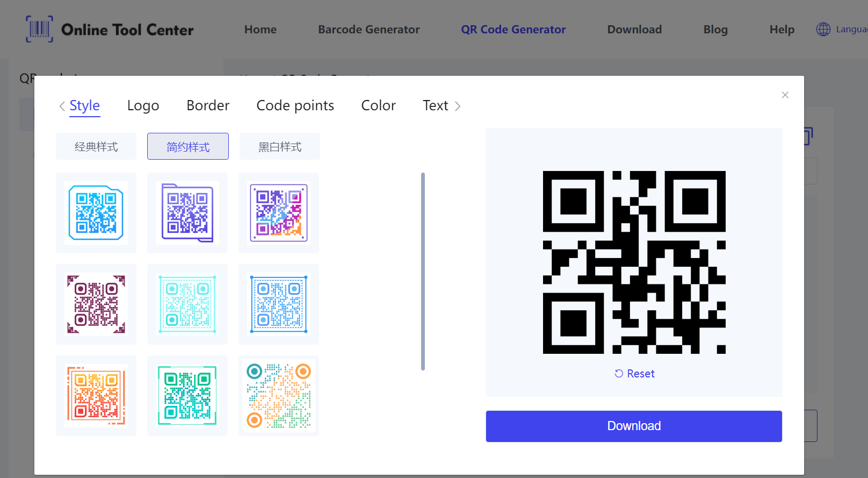Open Barcode Generator in the navigation bar
The width and height of the screenshot is (868, 478).
tap(369, 30)
